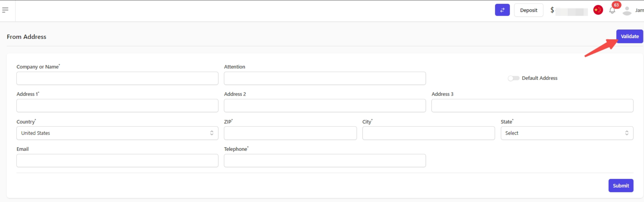Click the Deposit button
The height and width of the screenshot is (202, 644).
point(528,10)
